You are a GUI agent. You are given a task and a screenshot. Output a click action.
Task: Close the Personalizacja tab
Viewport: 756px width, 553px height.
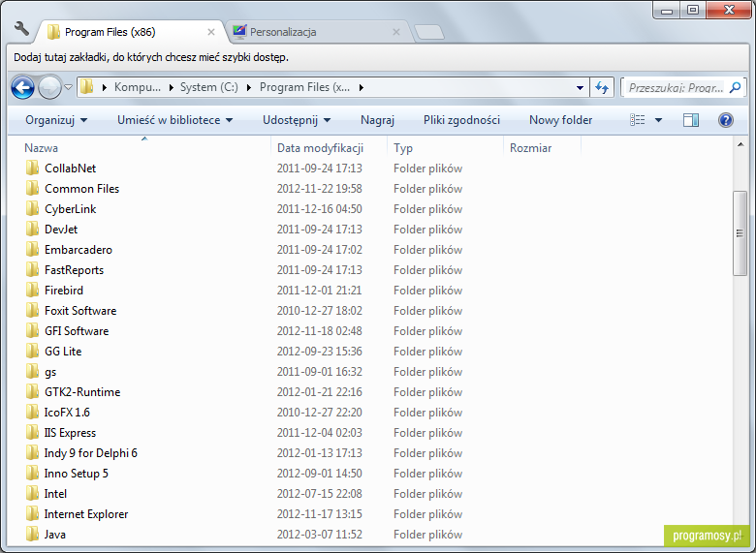(x=396, y=32)
